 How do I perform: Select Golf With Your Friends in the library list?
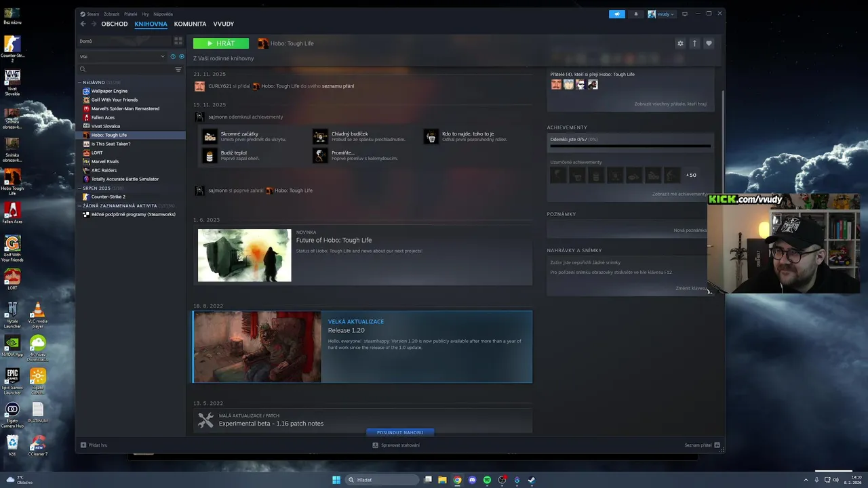click(114, 100)
